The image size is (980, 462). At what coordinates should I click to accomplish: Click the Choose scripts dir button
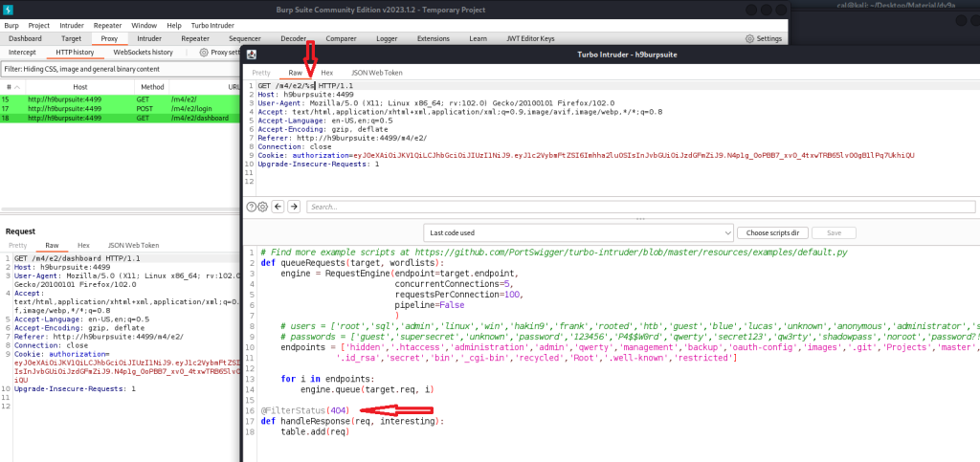(772, 232)
